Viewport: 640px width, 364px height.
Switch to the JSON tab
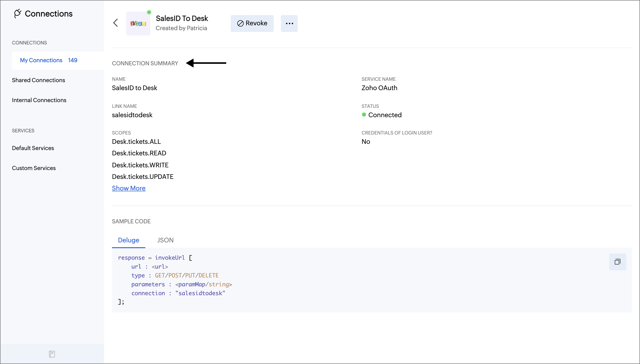(165, 240)
